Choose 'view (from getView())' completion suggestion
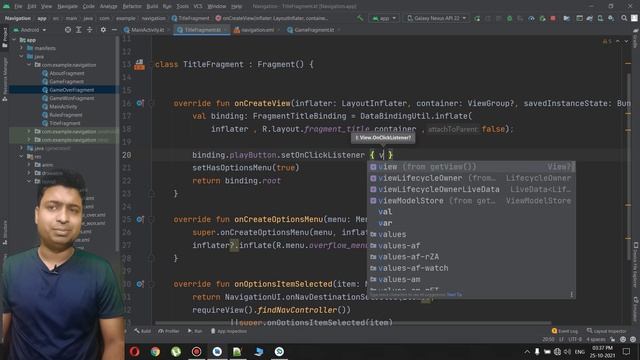Viewport: 640px width, 360px height. (471, 167)
